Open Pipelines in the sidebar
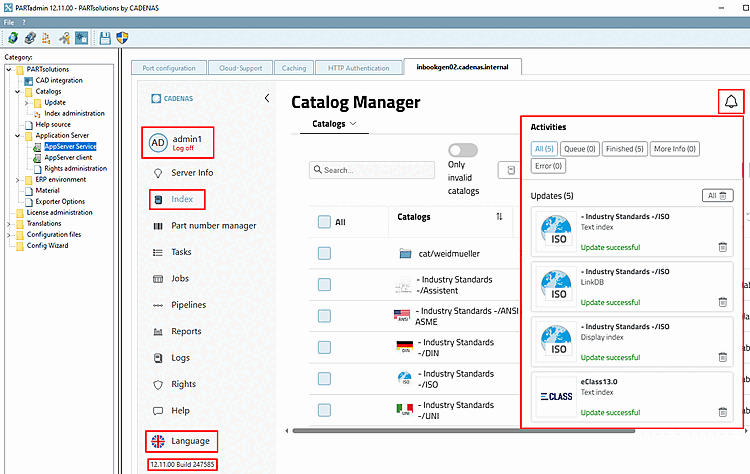Image resolution: width=750 pixels, height=474 pixels. coord(188,305)
